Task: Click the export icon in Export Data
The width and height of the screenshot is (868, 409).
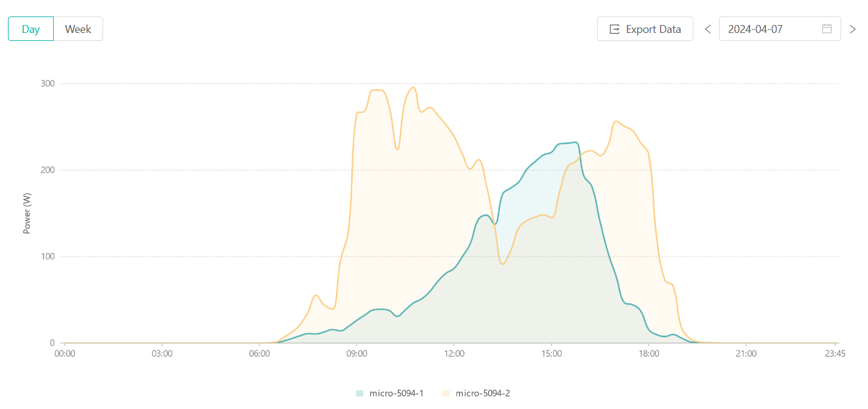Action: coord(615,29)
